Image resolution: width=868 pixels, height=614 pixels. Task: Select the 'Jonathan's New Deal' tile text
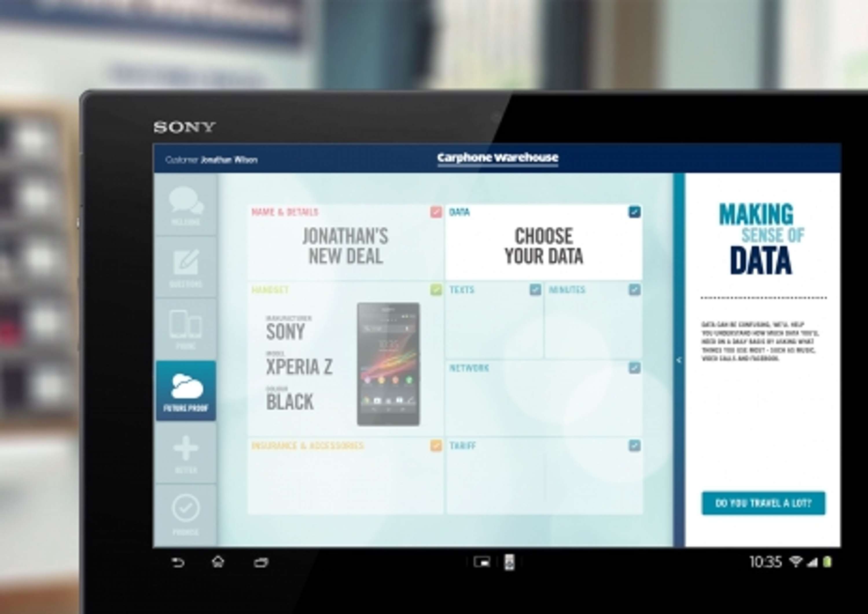[x=345, y=246]
